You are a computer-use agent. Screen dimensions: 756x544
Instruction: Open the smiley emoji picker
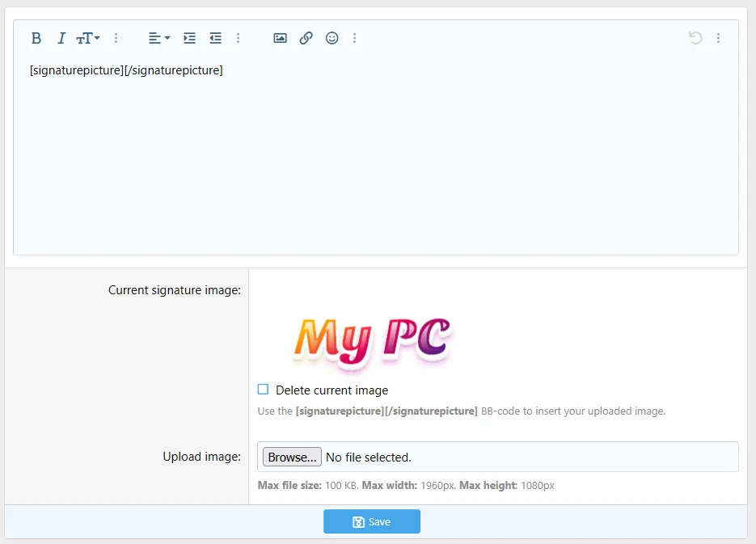[332, 38]
